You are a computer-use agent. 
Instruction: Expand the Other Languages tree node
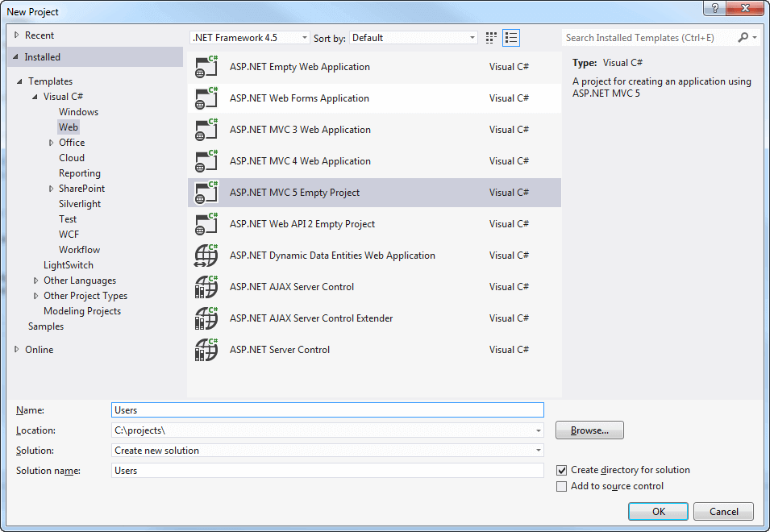(x=36, y=281)
